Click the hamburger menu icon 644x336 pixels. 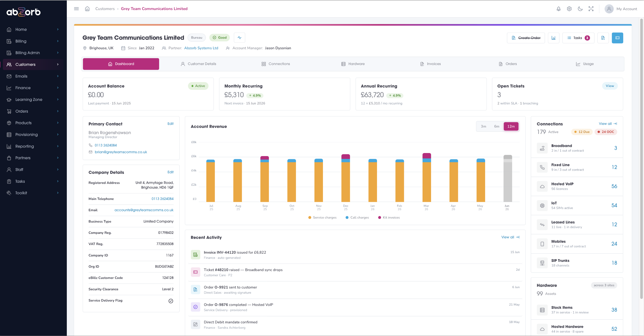click(x=76, y=9)
